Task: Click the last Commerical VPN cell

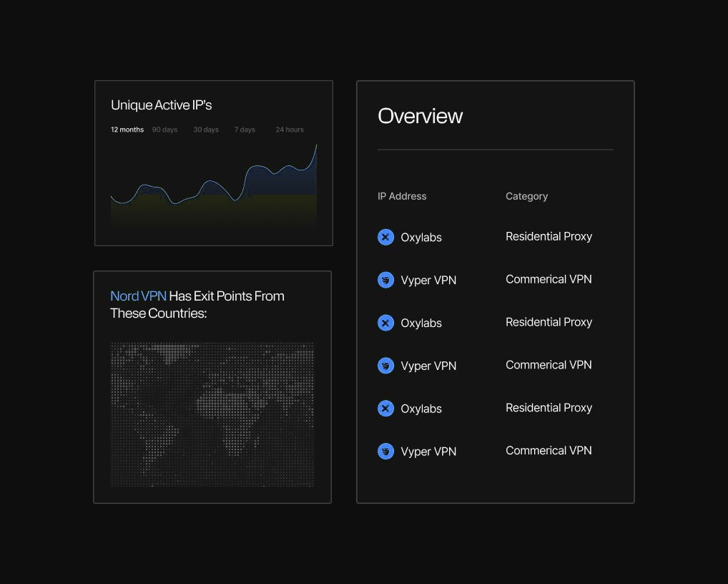Action: [x=549, y=450]
